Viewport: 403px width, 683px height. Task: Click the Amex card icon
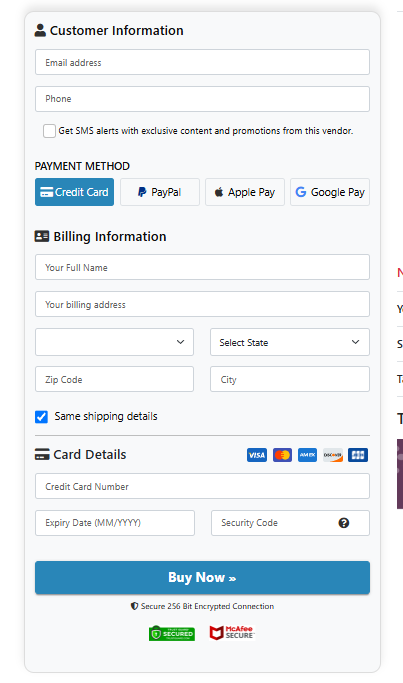[x=308, y=455]
